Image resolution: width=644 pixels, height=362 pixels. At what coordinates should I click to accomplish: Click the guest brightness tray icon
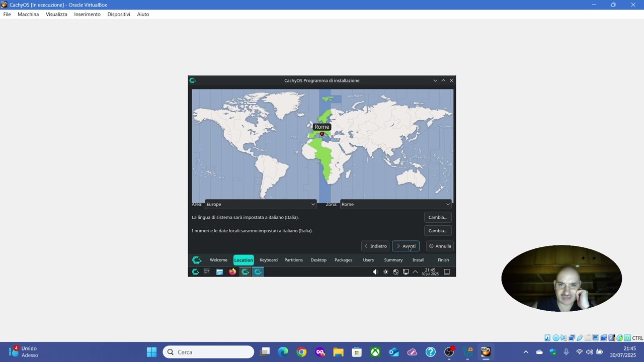[x=385, y=272]
